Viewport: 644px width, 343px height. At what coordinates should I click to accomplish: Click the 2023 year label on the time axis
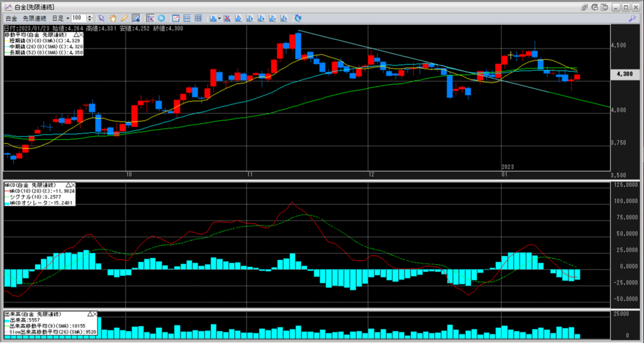click(508, 167)
